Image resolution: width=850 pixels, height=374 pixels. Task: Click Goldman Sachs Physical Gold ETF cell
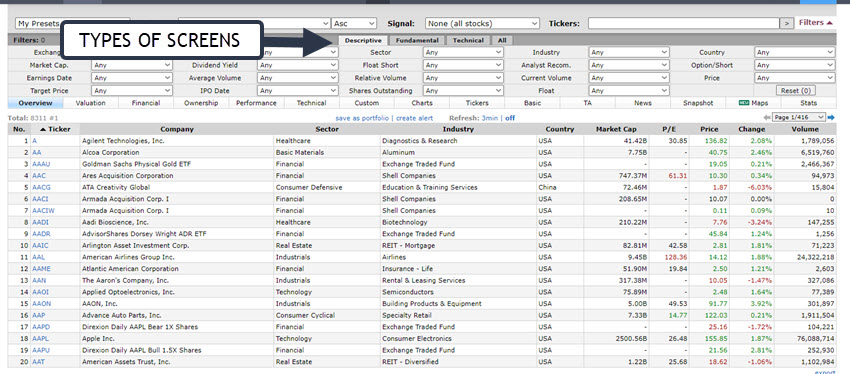click(x=177, y=164)
